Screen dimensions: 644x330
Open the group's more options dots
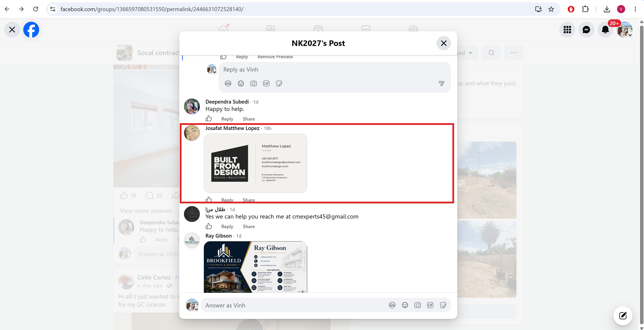(514, 53)
